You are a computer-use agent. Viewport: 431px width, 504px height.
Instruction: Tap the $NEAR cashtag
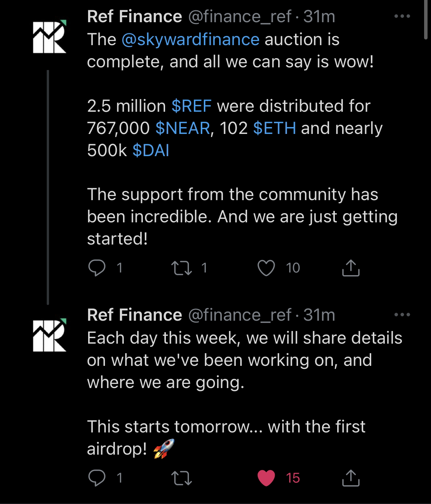coord(183,128)
